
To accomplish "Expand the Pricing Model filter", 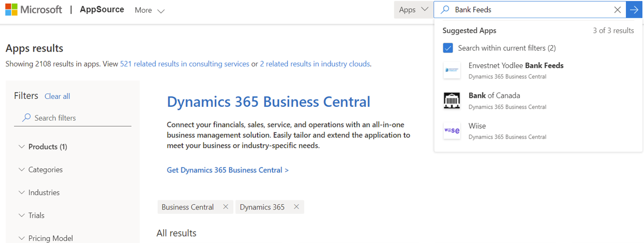I will point(45,238).
